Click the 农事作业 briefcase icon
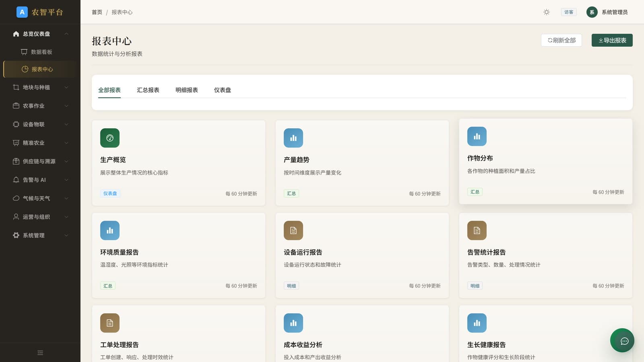Viewport: 644px width, 362px height. (16, 106)
